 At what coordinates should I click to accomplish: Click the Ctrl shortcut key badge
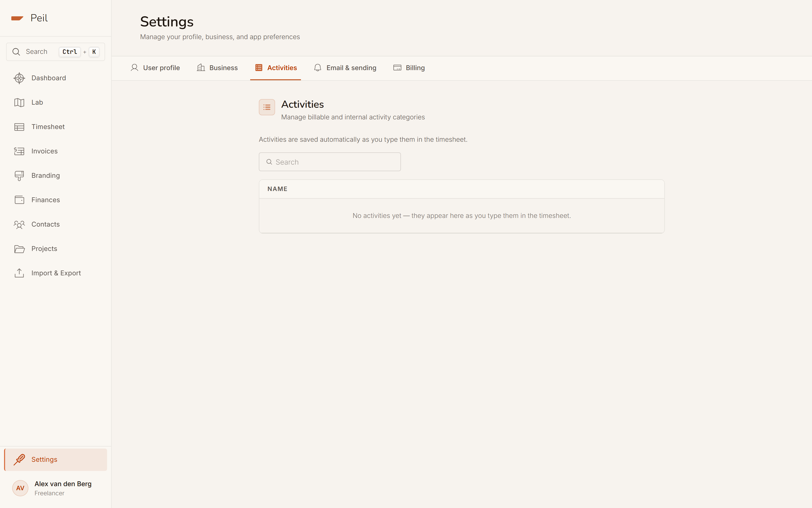70,52
